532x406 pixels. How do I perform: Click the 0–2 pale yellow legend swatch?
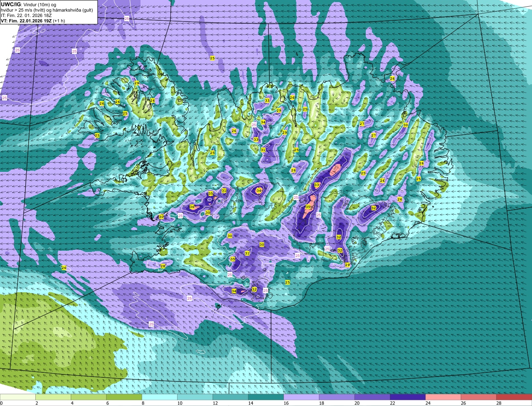18,397
